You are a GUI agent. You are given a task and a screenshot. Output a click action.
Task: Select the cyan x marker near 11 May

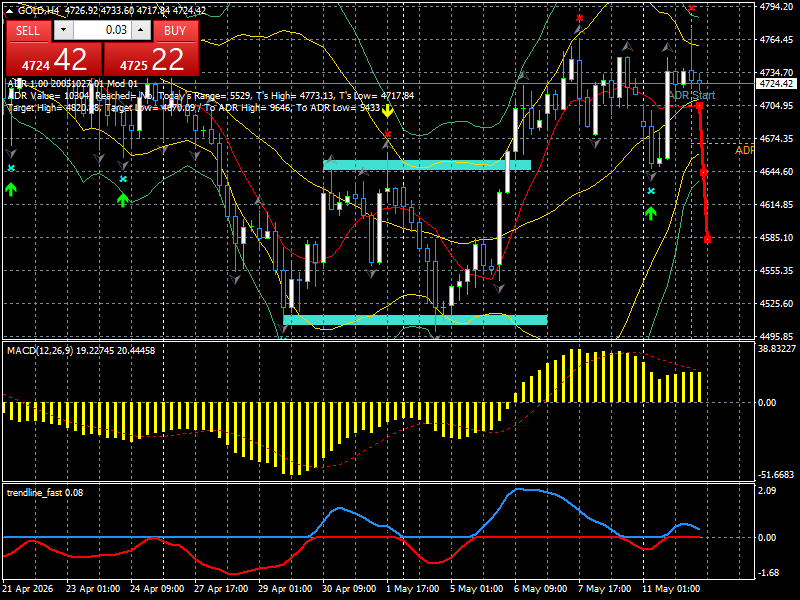pyautogui.click(x=651, y=191)
